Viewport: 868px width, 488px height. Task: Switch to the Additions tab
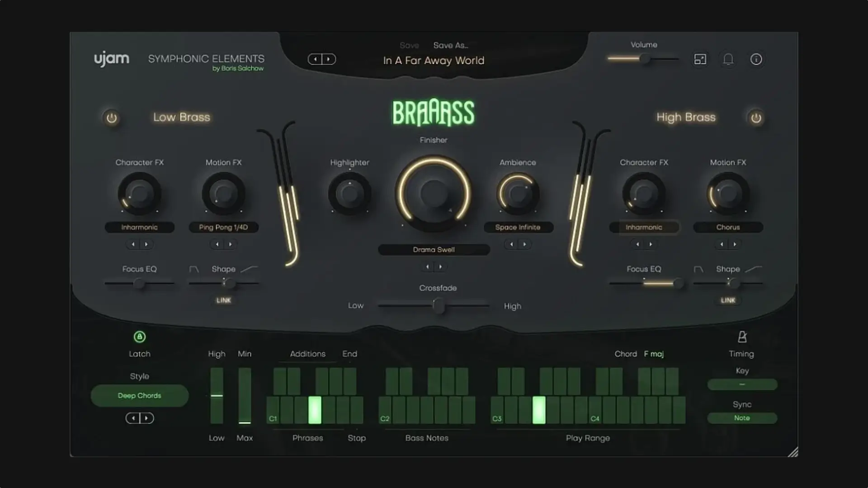point(307,354)
